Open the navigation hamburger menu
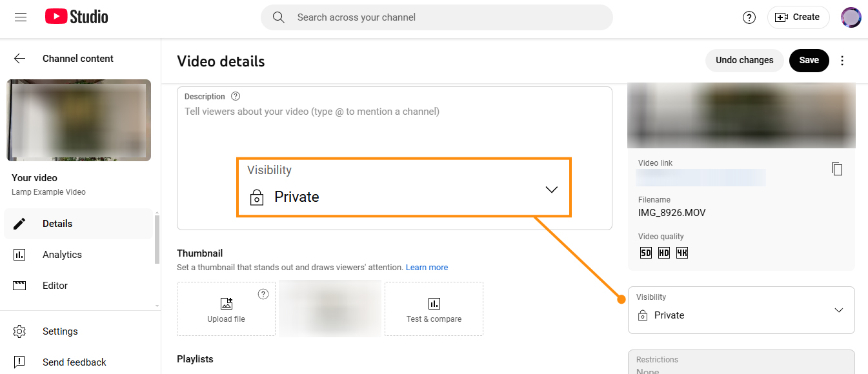 point(20,17)
